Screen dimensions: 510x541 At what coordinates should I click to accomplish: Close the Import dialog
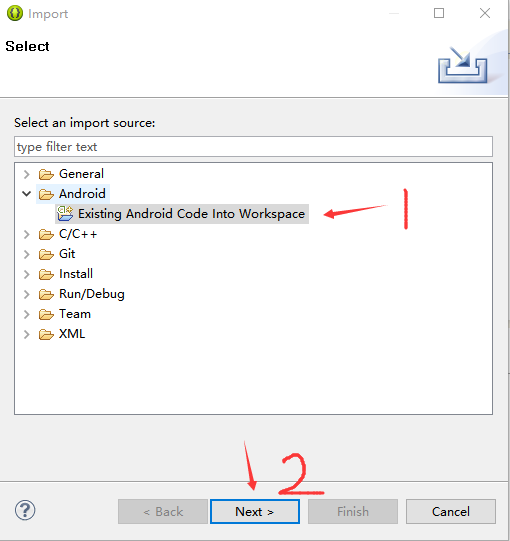[x=485, y=13]
